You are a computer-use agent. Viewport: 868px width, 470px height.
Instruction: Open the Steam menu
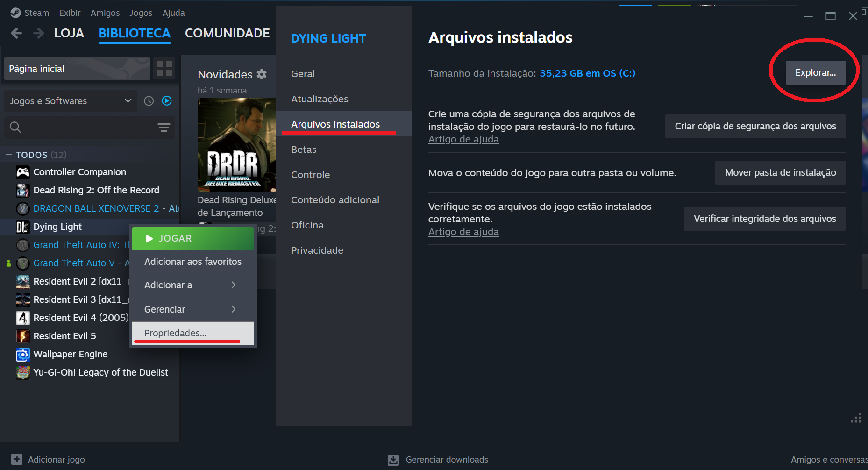point(36,13)
